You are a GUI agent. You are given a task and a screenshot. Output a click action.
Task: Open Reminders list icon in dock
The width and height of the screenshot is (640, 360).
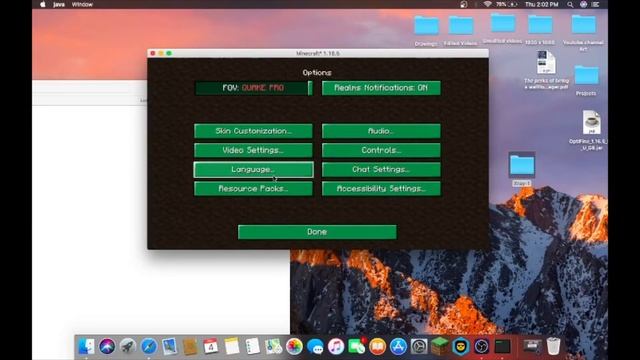click(253, 347)
